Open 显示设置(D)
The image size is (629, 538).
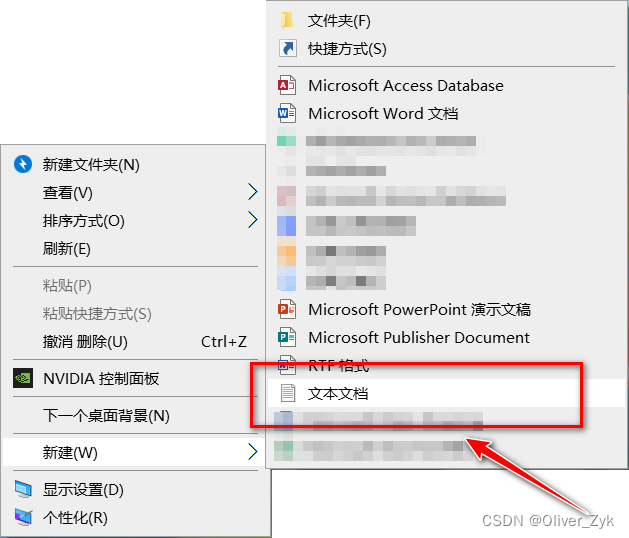click(x=134, y=489)
